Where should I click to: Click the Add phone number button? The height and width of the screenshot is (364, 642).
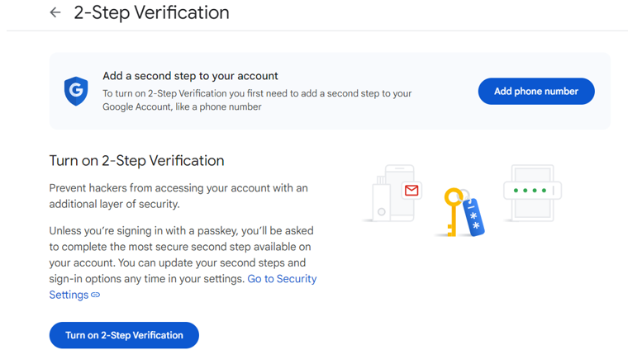pyautogui.click(x=536, y=91)
